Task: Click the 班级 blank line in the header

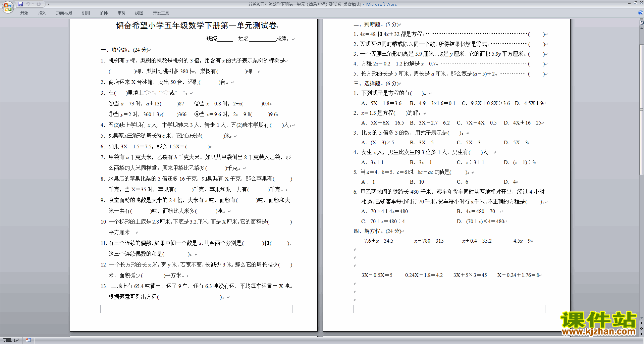Action: pos(225,39)
